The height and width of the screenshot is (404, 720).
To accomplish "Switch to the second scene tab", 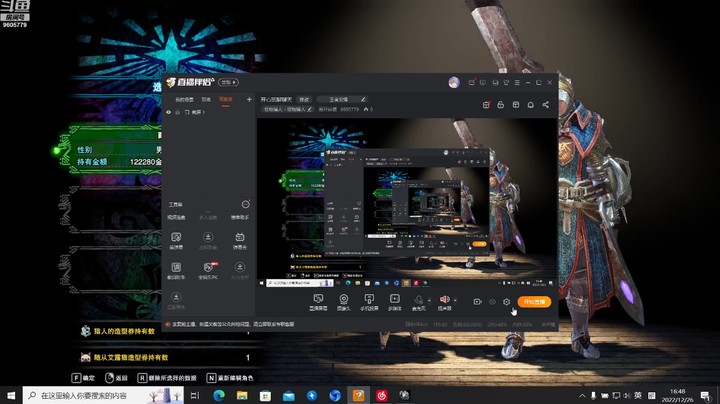I will pos(206,99).
